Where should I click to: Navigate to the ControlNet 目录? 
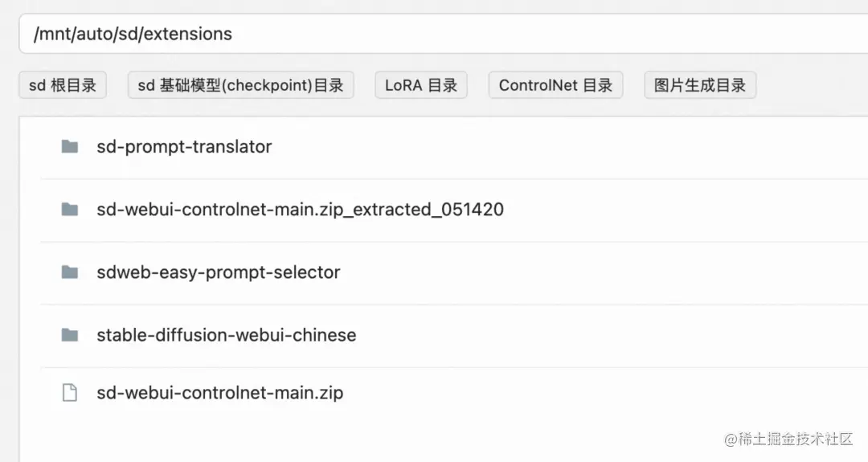[x=556, y=85]
